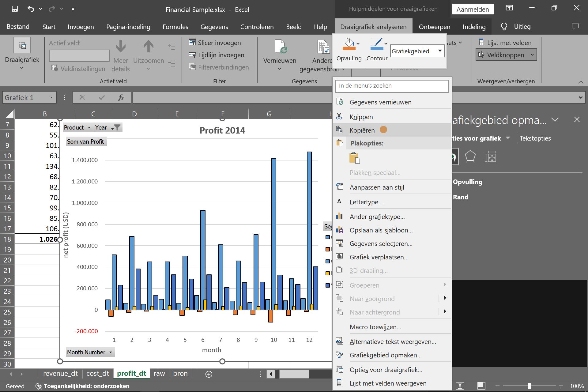Open the Indeling ribbon tab
The image size is (588, 392).
click(474, 27)
